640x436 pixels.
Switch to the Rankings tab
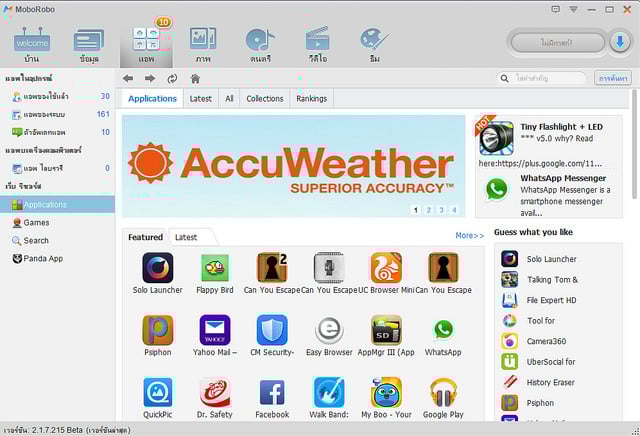tap(311, 99)
